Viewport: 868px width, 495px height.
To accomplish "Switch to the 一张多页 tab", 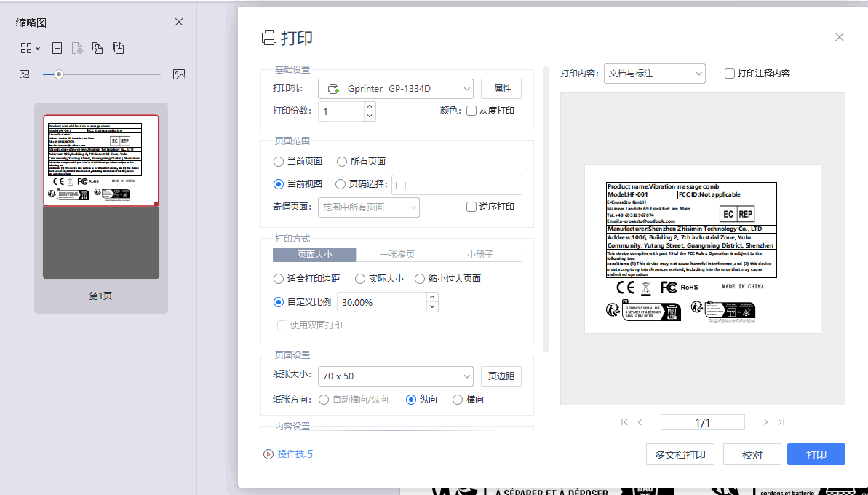I will [x=397, y=255].
